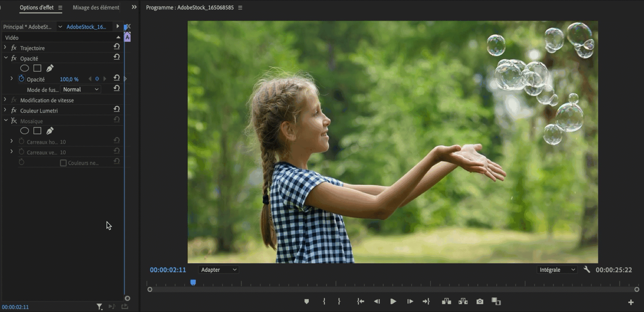
Task: Toggle the Mosaïque fx effect on
Action: (14, 121)
